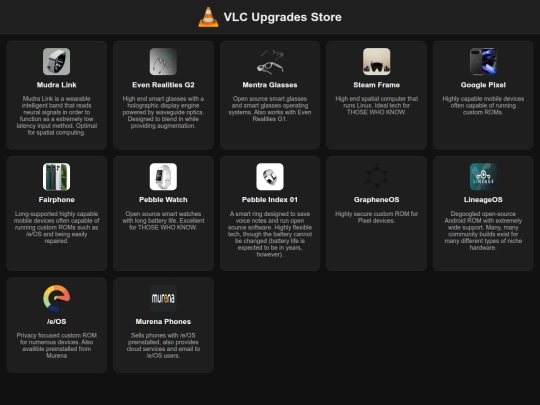Click the Mudra Link wearable band description
Image resolution: width=540 pixels, height=405 pixels.
click(56, 116)
